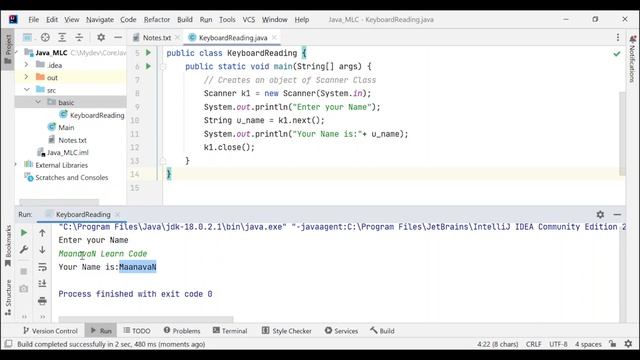Open the Run menu

206,20
